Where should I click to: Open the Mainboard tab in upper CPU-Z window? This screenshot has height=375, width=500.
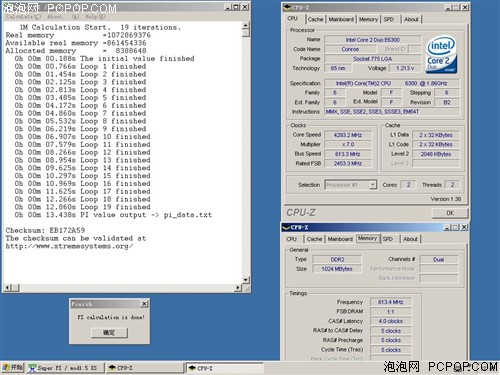point(341,19)
